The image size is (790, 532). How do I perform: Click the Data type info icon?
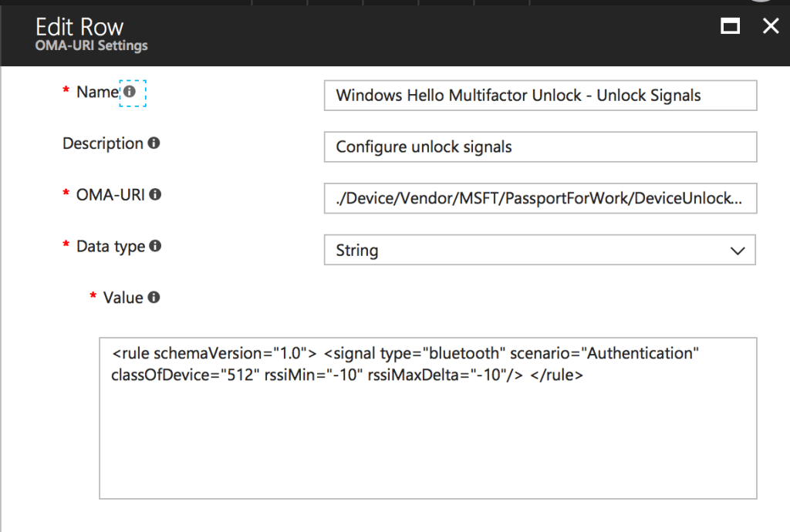[x=155, y=247]
